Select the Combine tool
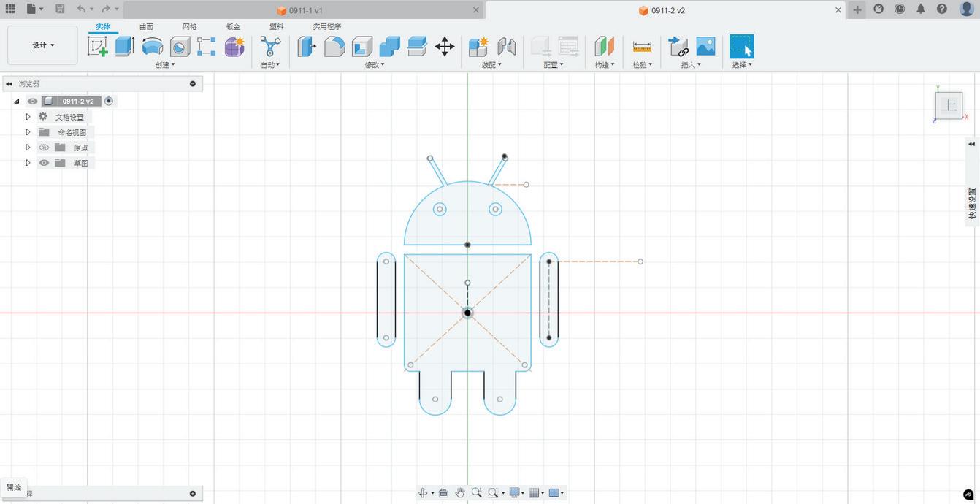 [x=389, y=46]
